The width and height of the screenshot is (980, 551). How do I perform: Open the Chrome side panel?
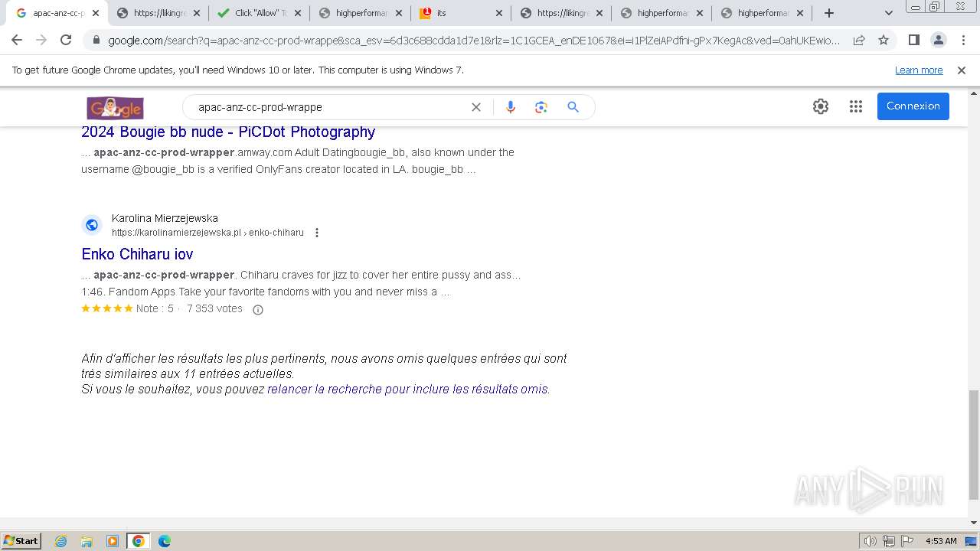click(913, 40)
